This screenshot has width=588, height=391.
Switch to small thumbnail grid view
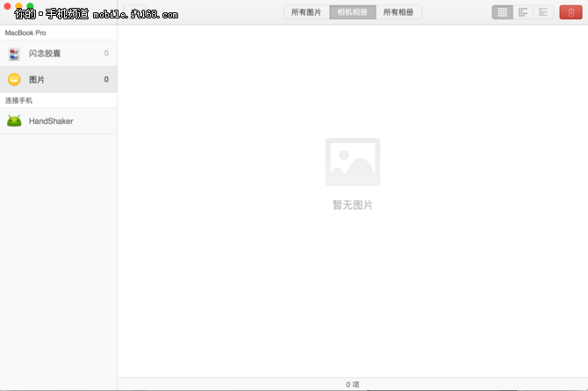click(x=523, y=12)
